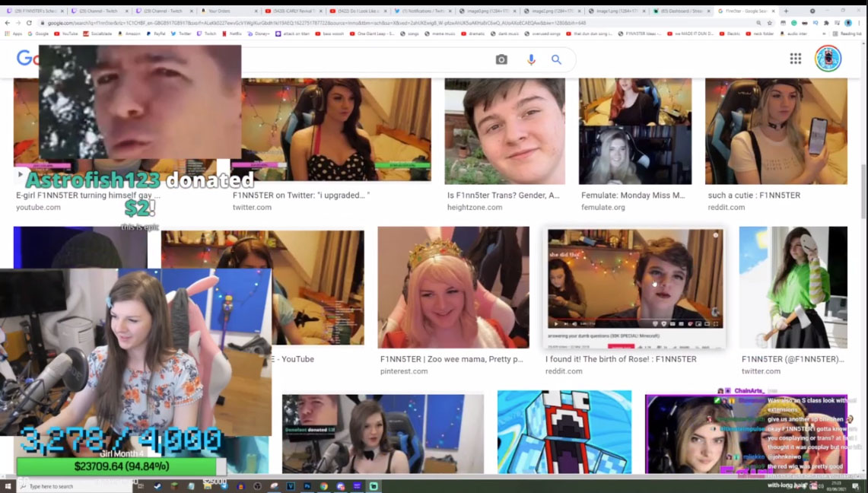The width and height of the screenshot is (868, 493).
Task: Open the zoom magnifier in the address bar
Action: coord(758,24)
